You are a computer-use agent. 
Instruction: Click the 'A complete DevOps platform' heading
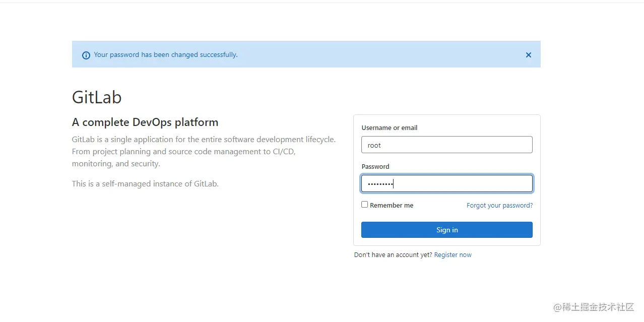(x=145, y=122)
